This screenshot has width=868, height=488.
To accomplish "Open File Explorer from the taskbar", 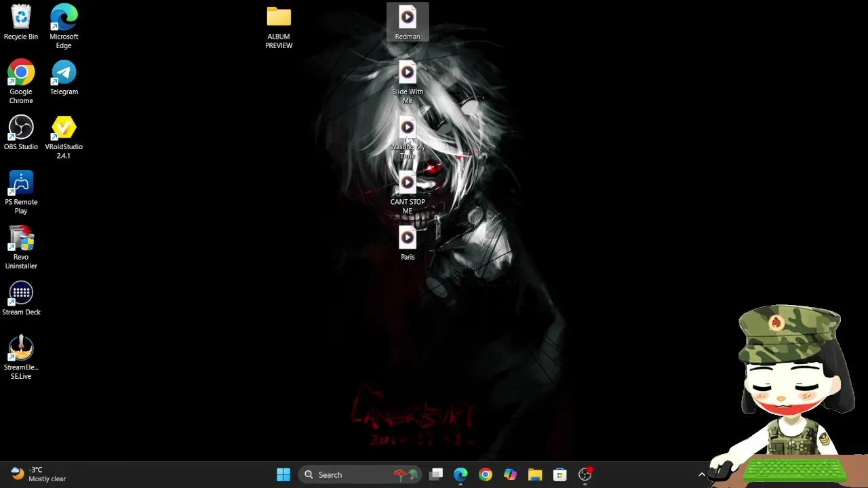I will coord(535,474).
